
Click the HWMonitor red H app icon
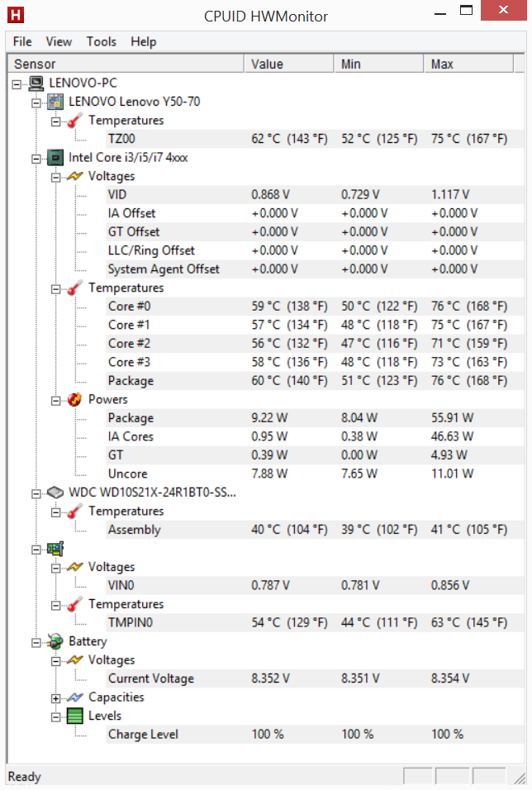point(16,15)
